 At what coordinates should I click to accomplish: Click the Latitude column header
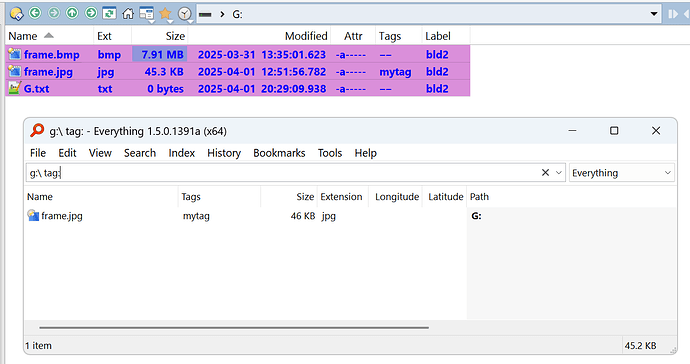[x=445, y=197]
